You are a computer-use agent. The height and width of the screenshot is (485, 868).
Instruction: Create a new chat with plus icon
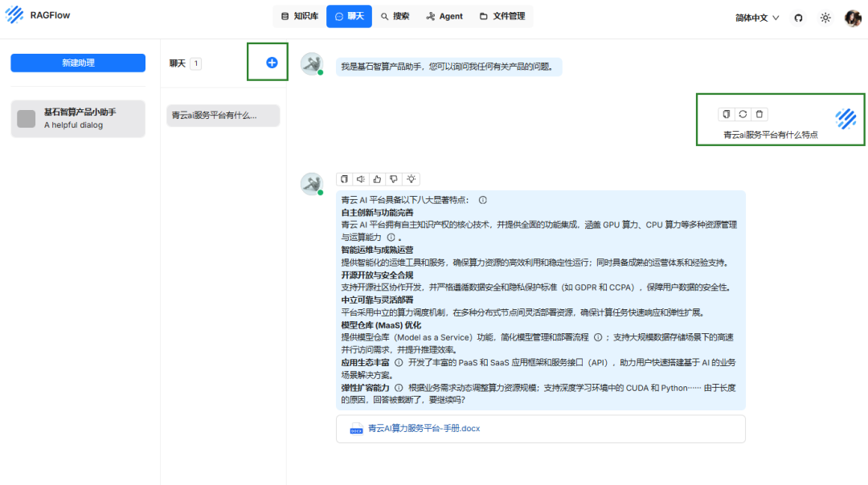[x=272, y=63]
